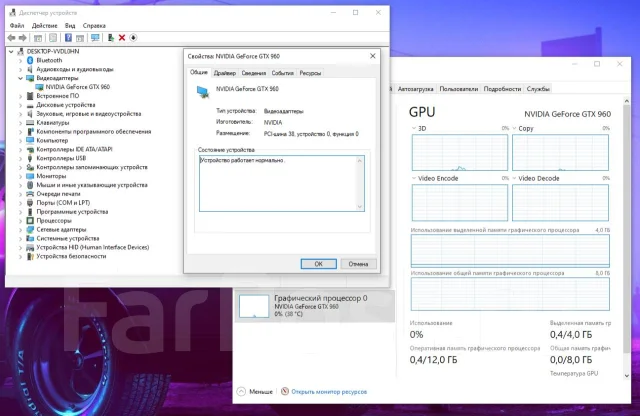Click the Task Manager GPU pane scrollbar
Viewport: 640px width, 416px height.
point(627,229)
